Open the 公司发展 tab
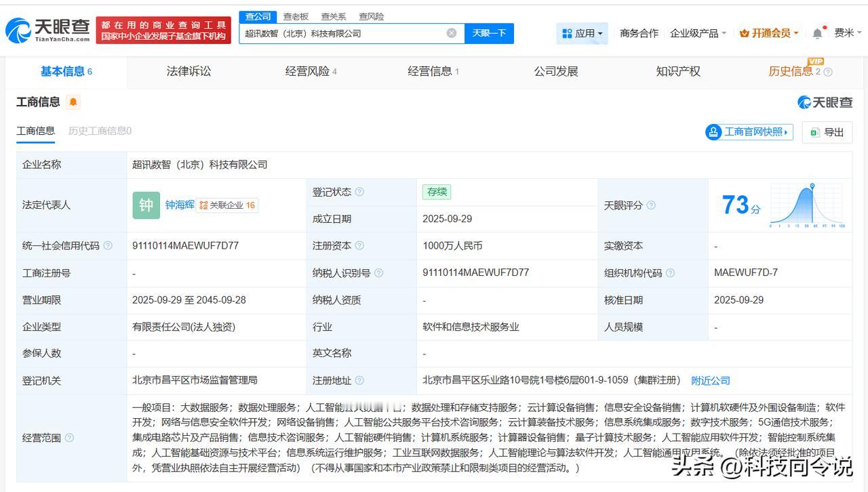 point(556,72)
